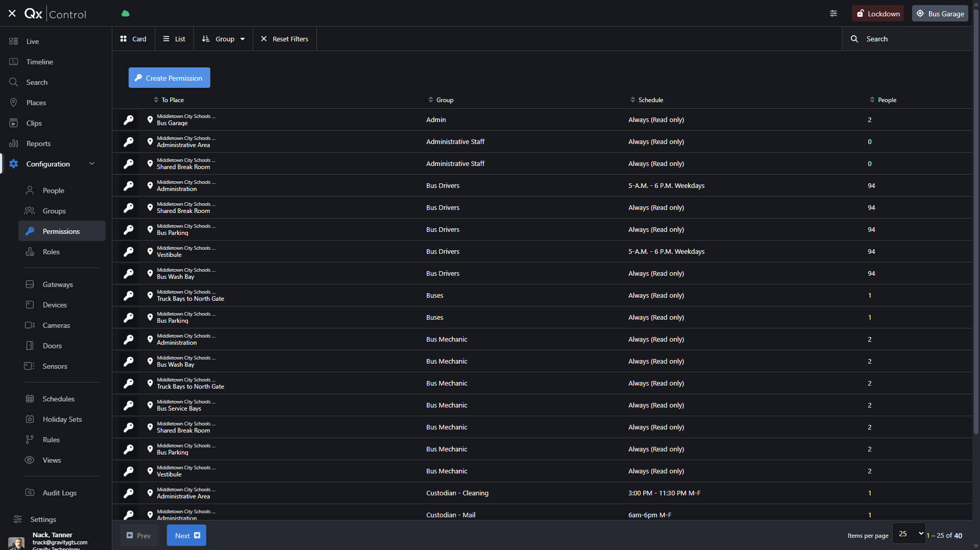Open the Doors section in sidebar
Screen dimensions: 980x550
[52, 346]
